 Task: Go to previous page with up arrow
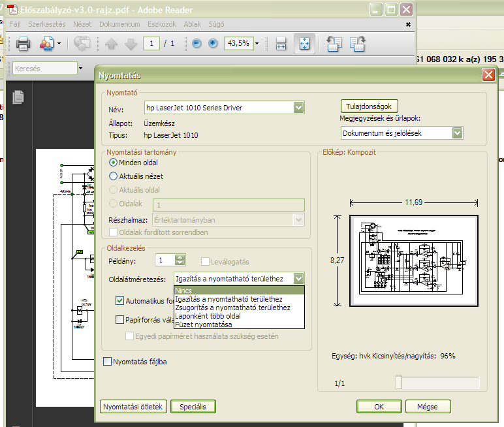coord(111,44)
